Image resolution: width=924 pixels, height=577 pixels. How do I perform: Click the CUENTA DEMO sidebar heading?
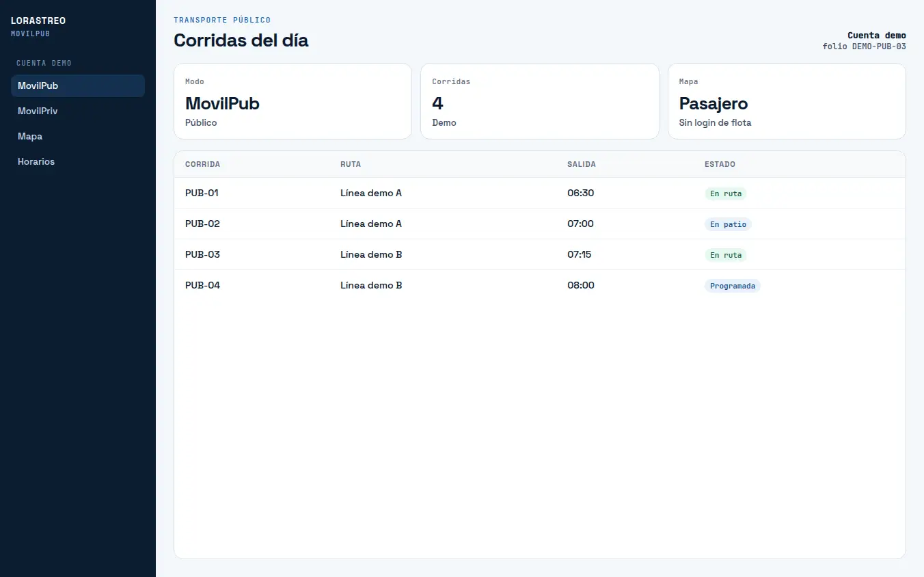click(44, 63)
